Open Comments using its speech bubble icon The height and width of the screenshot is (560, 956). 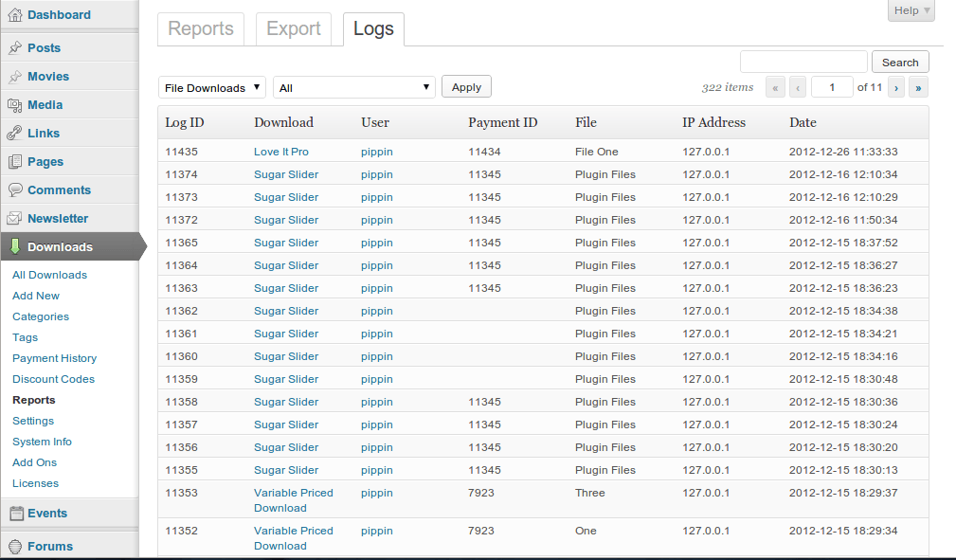point(15,190)
